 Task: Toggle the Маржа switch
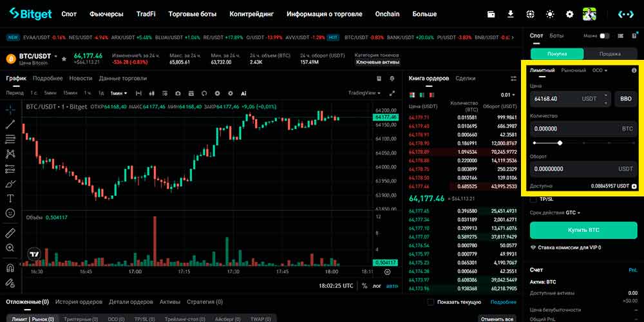(x=605, y=36)
